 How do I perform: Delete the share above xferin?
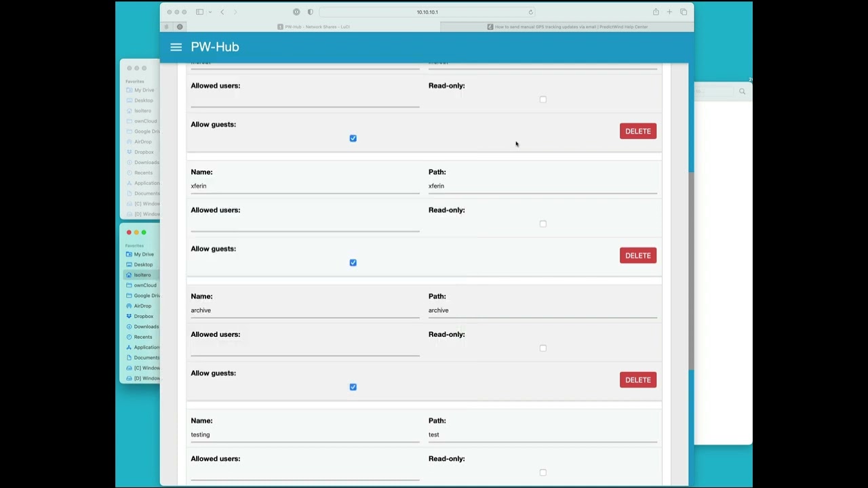[x=637, y=131]
